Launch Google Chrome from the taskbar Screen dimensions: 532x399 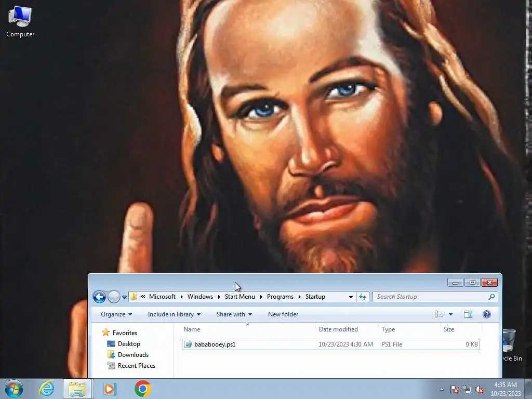[x=142, y=389]
